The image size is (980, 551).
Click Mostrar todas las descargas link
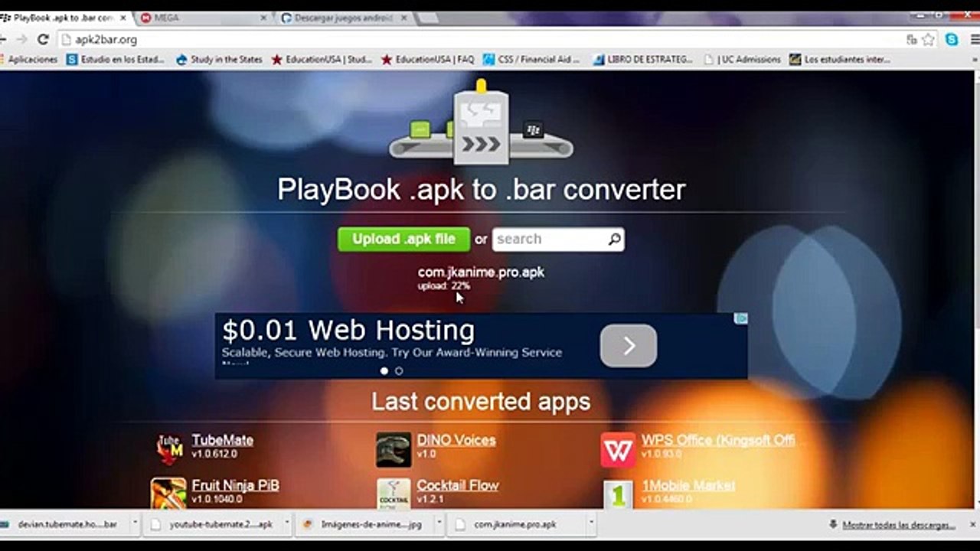899,525
